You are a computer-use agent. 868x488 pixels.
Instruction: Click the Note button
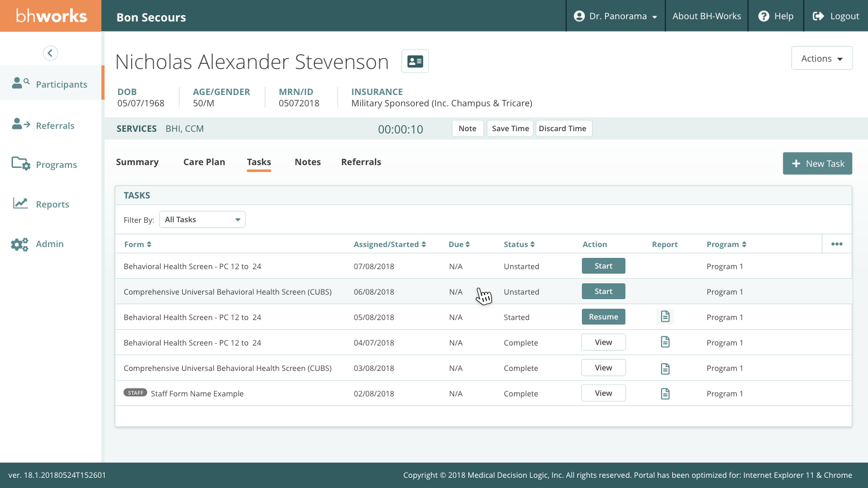pyautogui.click(x=468, y=128)
